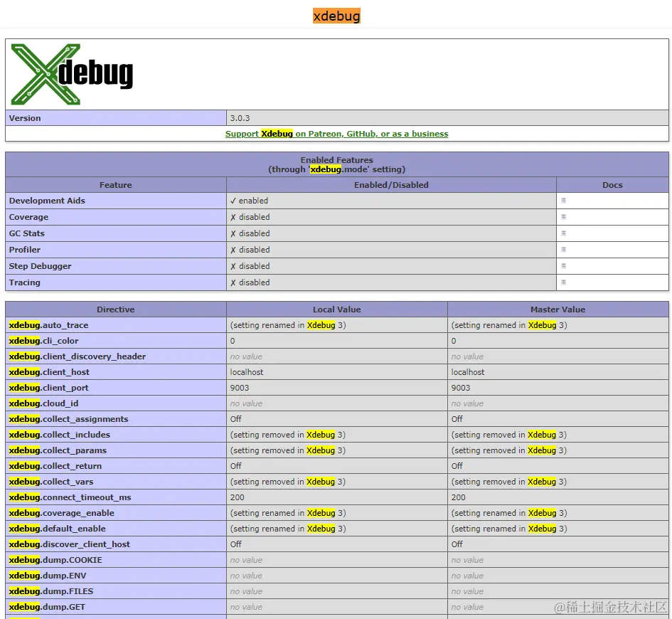The height and width of the screenshot is (619, 672).
Task: Click local no value for xdebug.cloud_id
Action: click(246, 403)
